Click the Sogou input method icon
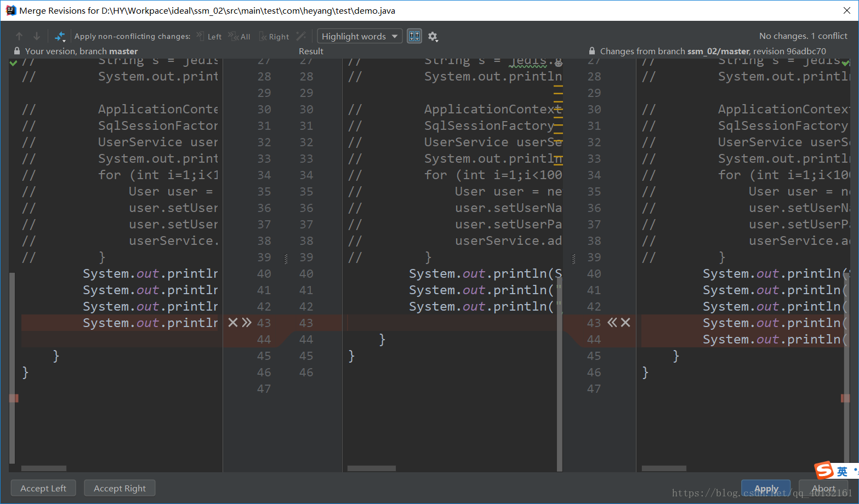Screen dimensions: 859x504 824,470
